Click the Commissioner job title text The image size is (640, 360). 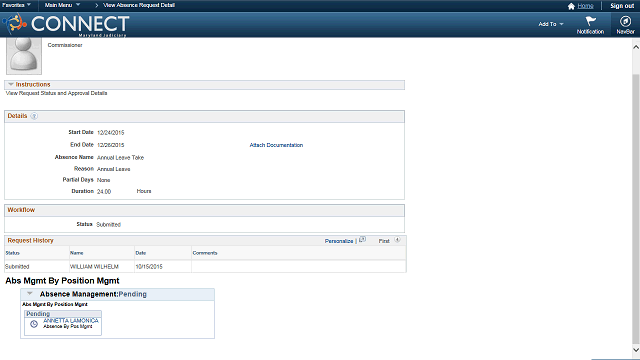[x=65, y=45]
